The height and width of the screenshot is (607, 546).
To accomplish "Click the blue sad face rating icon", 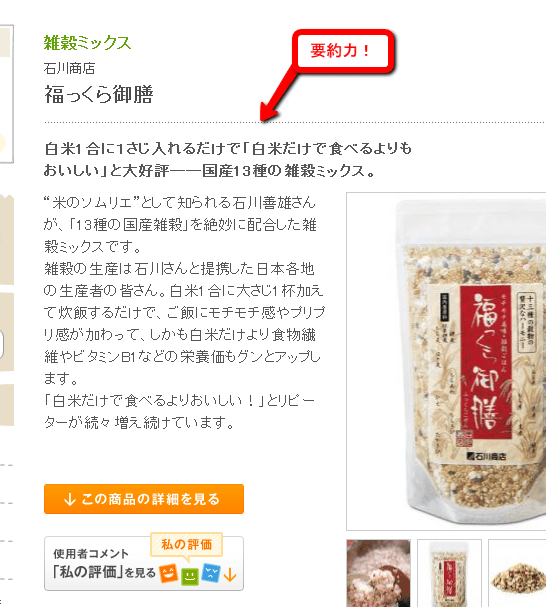I will pos(211,573).
